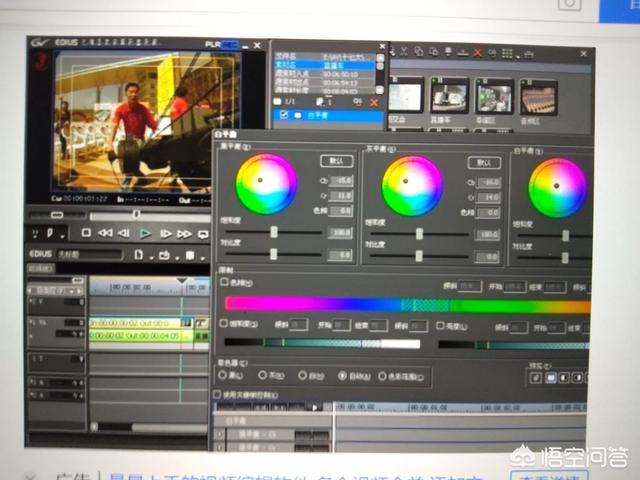640x480 pixels.
Task: Click the save project icon
Action: point(190,256)
